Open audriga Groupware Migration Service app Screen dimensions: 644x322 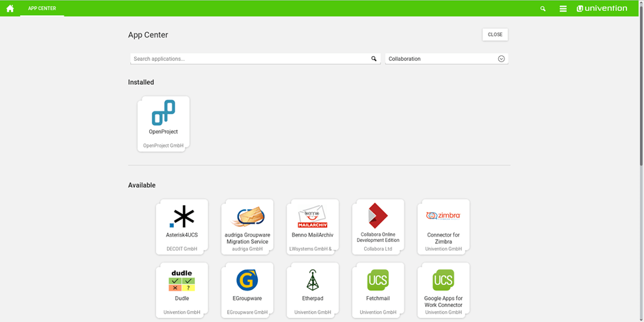pos(247,226)
